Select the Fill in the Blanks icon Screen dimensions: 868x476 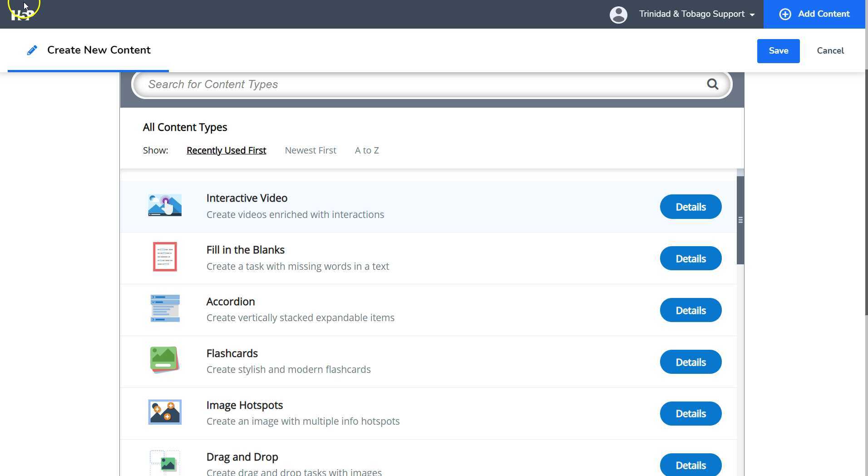pos(165,257)
